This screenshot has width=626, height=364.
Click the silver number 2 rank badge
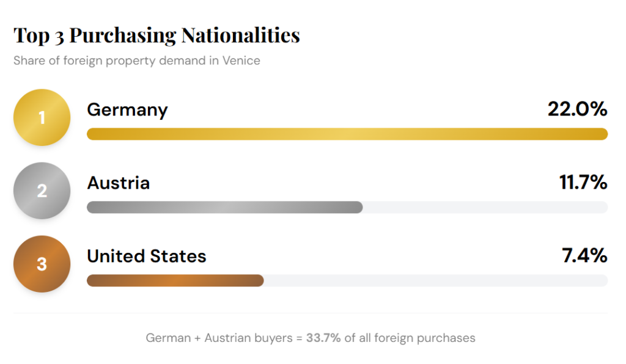pos(42,191)
